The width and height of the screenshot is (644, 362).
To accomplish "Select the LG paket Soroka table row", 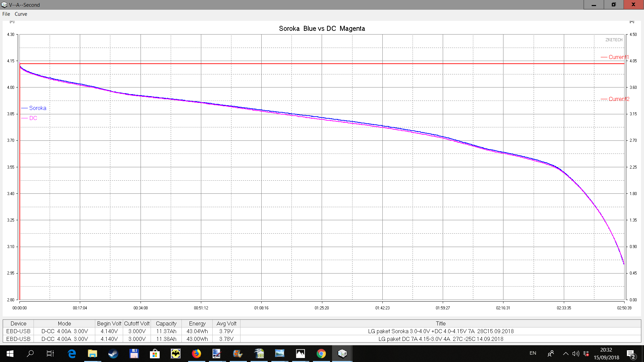I will click(440, 331).
